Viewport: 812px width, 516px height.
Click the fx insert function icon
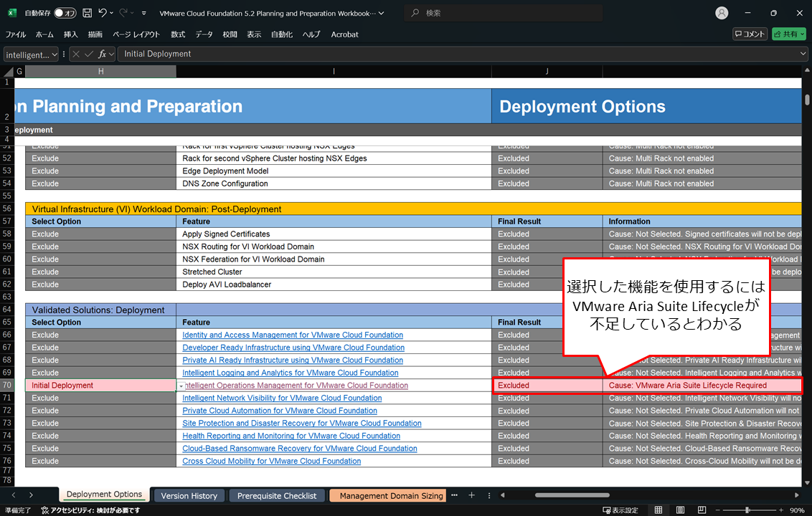click(x=102, y=54)
